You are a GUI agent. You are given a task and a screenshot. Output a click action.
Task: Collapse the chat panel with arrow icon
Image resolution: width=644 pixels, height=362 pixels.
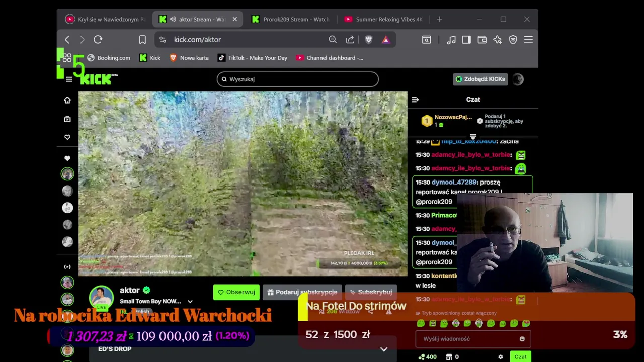click(x=415, y=100)
